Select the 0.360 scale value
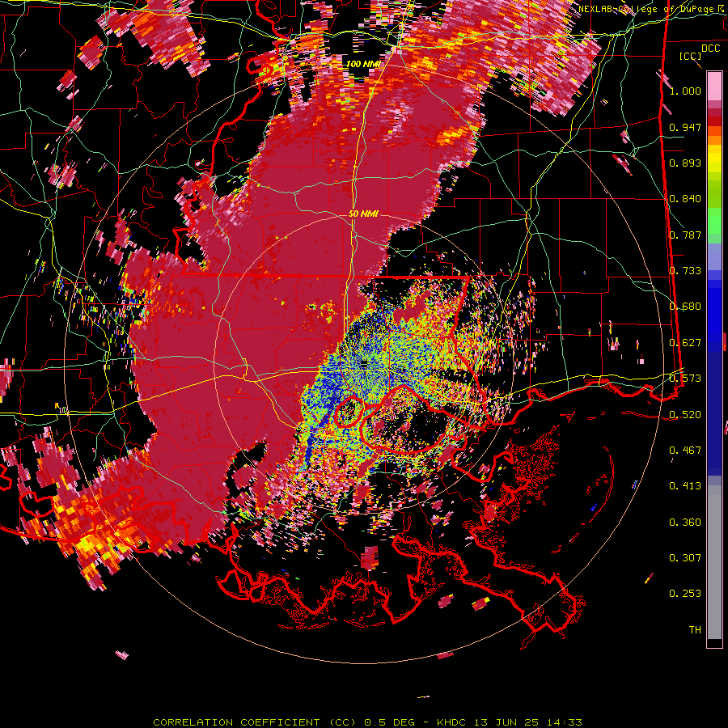The width and height of the screenshot is (728, 728). click(x=685, y=523)
